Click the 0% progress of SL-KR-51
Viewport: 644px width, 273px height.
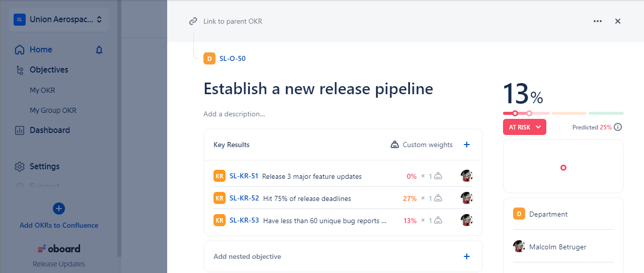click(411, 176)
